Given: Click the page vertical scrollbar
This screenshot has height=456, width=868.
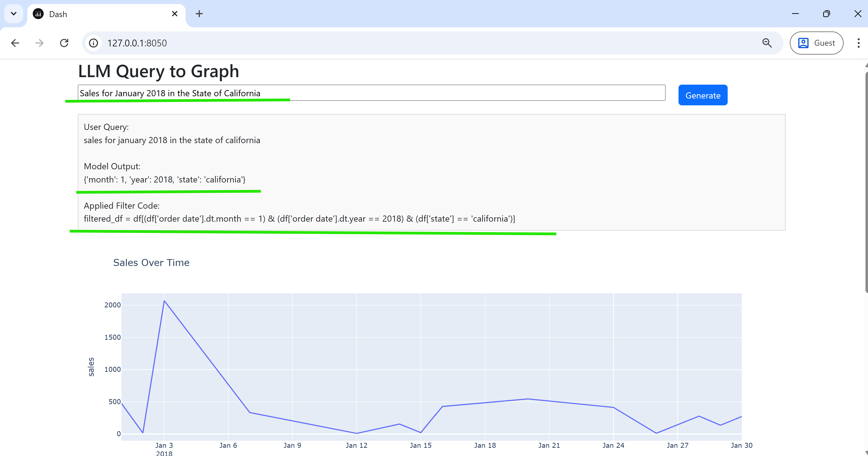Looking at the screenshot, I should [x=866, y=182].
